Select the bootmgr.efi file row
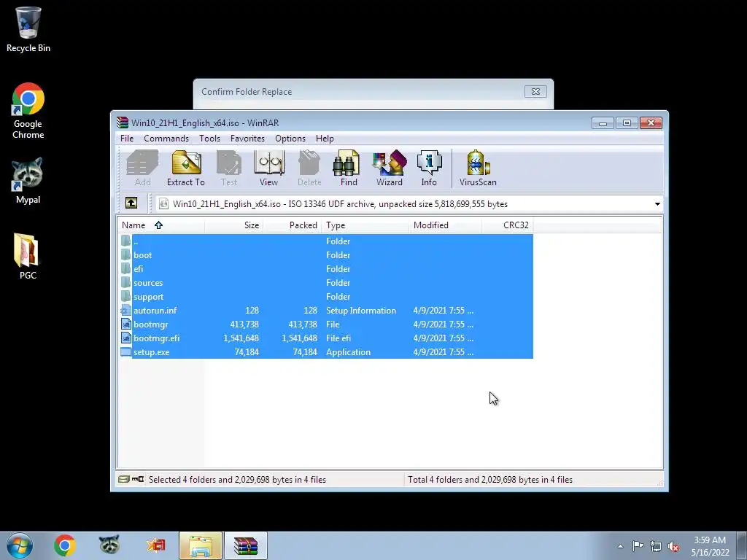The height and width of the screenshot is (560, 747). [x=326, y=338]
